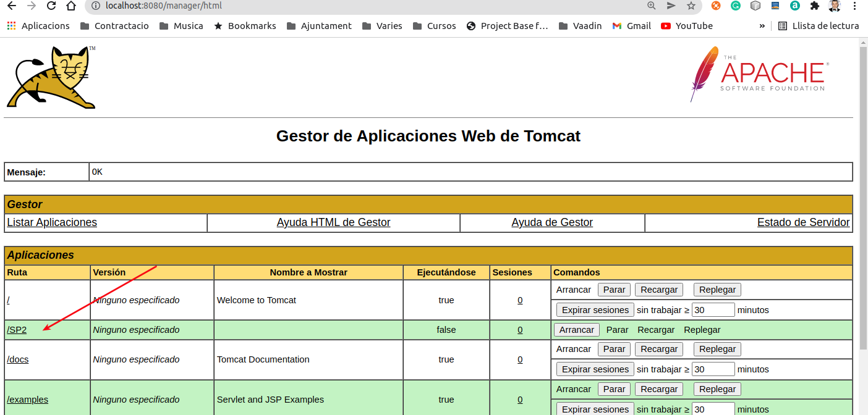Reload the Tomcat manager page

point(51,6)
